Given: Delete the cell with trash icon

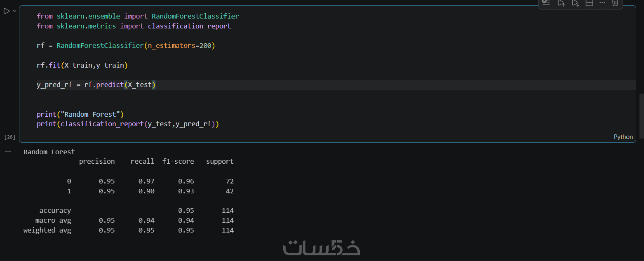Looking at the screenshot, I should click(x=615, y=3).
